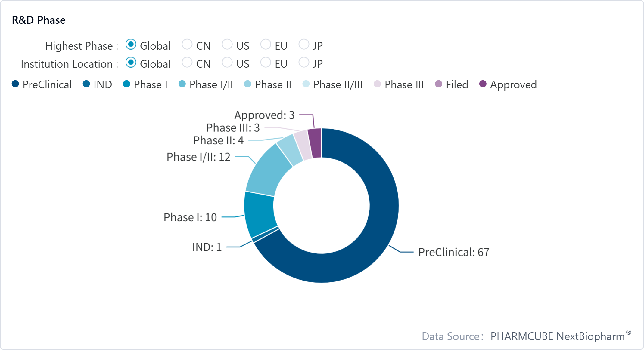Select US radio for Highest Phase
The height and width of the screenshot is (350, 644).
[227, 45]
